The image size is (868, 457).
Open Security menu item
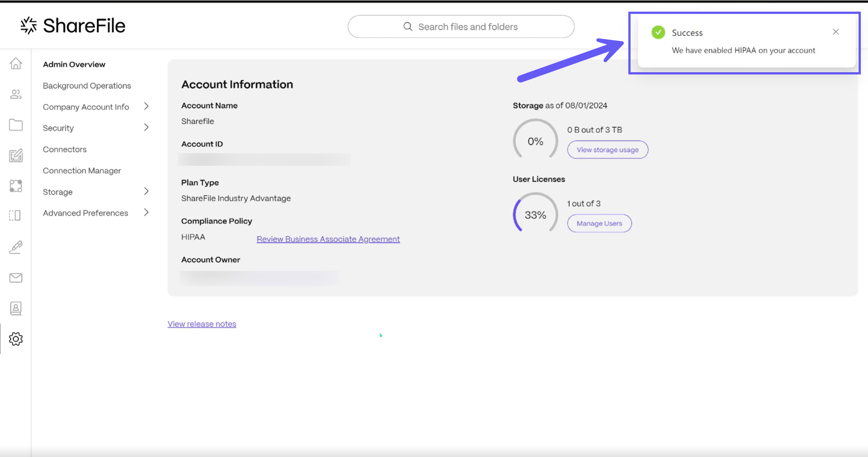pyautogui.click(x=58, y=128)
